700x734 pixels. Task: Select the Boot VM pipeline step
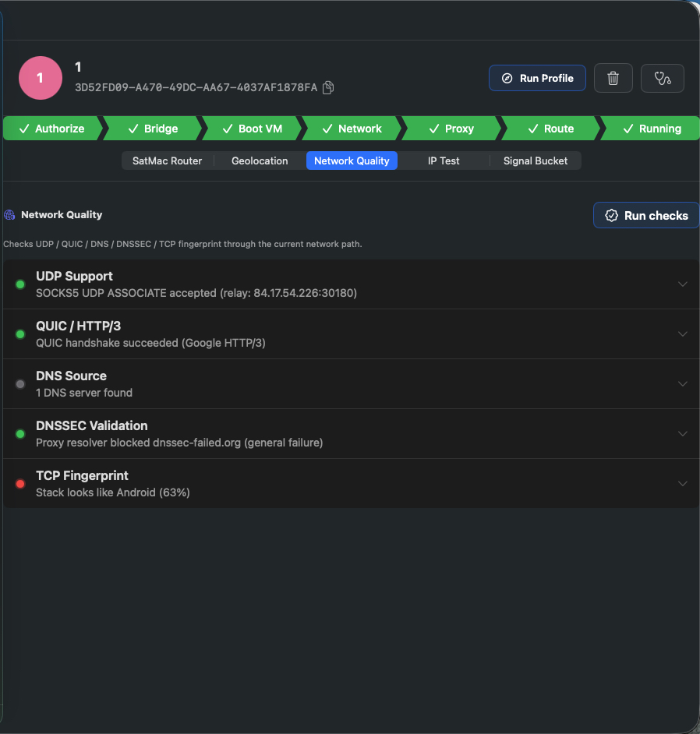(x=252, y=129)
